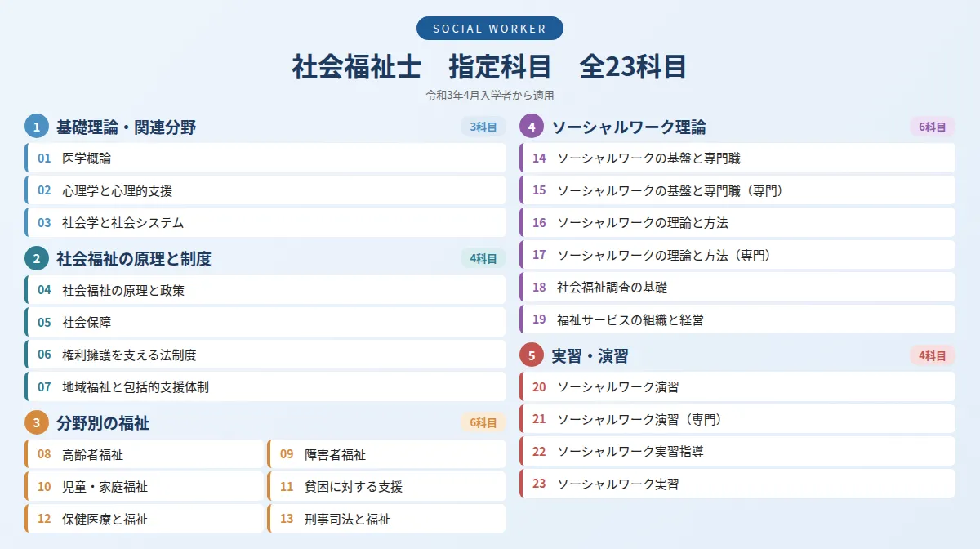Click the section heading 基礎理論・関連分野

click(127, 127)
